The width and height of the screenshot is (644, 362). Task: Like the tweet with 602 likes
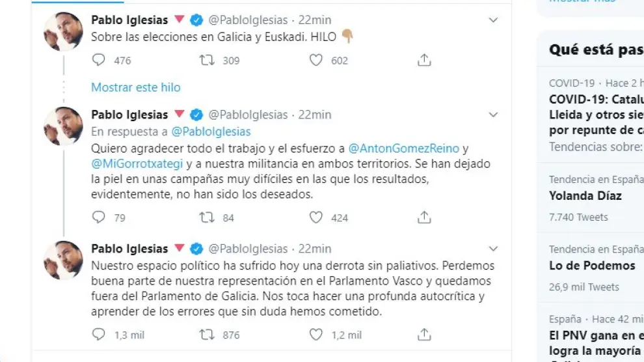pyautogui.click(x=315, y=61)
